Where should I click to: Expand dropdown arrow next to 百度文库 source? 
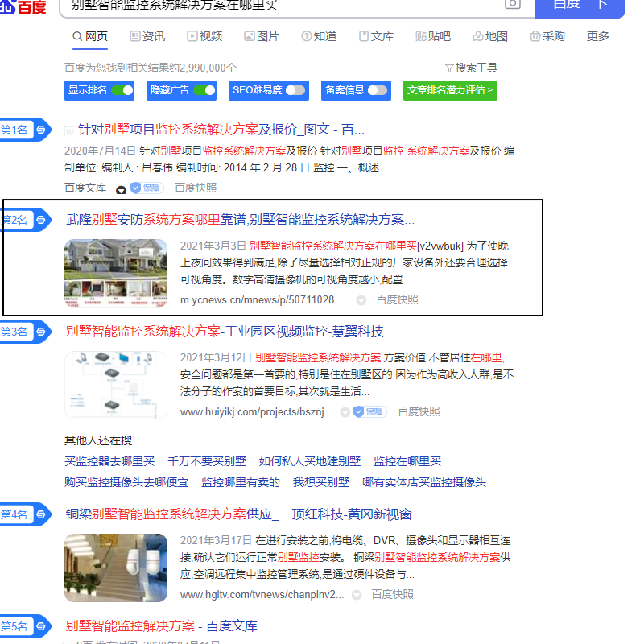point(122,190)
